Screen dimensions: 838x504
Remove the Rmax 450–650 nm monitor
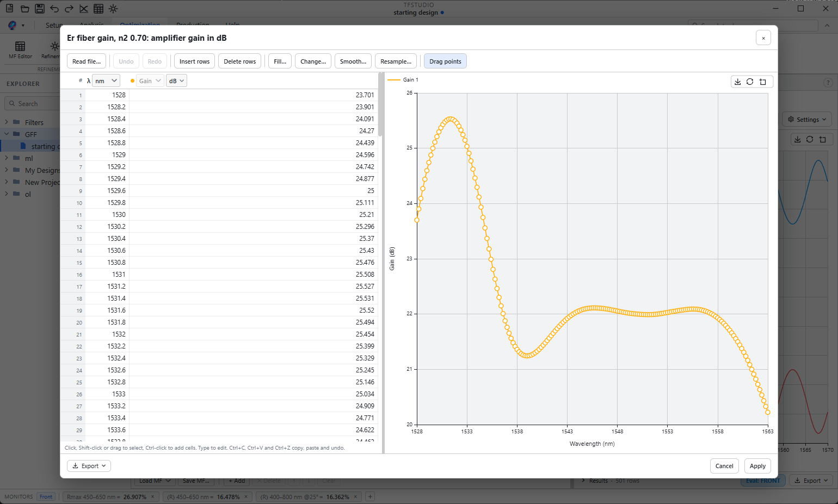[152, 496]
